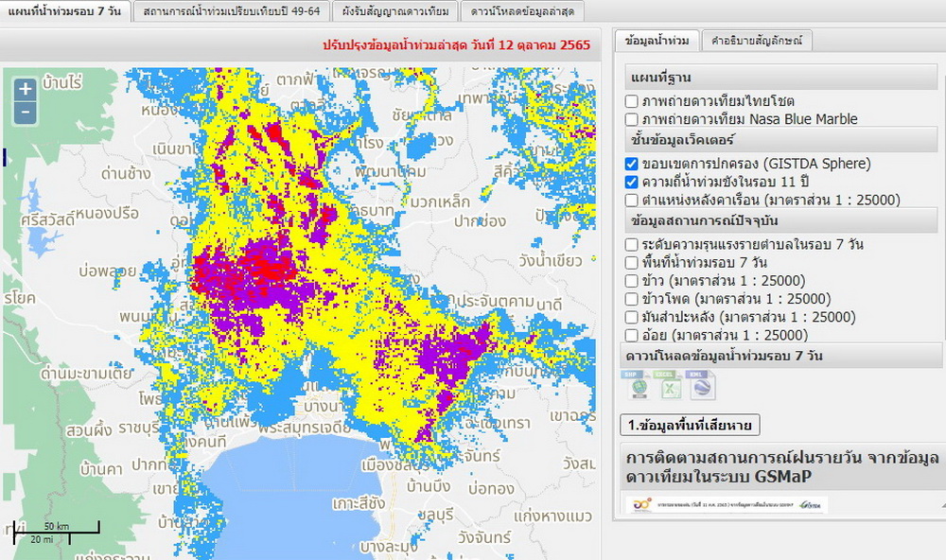Screen dimensions: 946x560
Task: Uncheck ขอบเขตการปกครอง (GISTDA Sphere) layer
Action: click(x=632, y=164)
